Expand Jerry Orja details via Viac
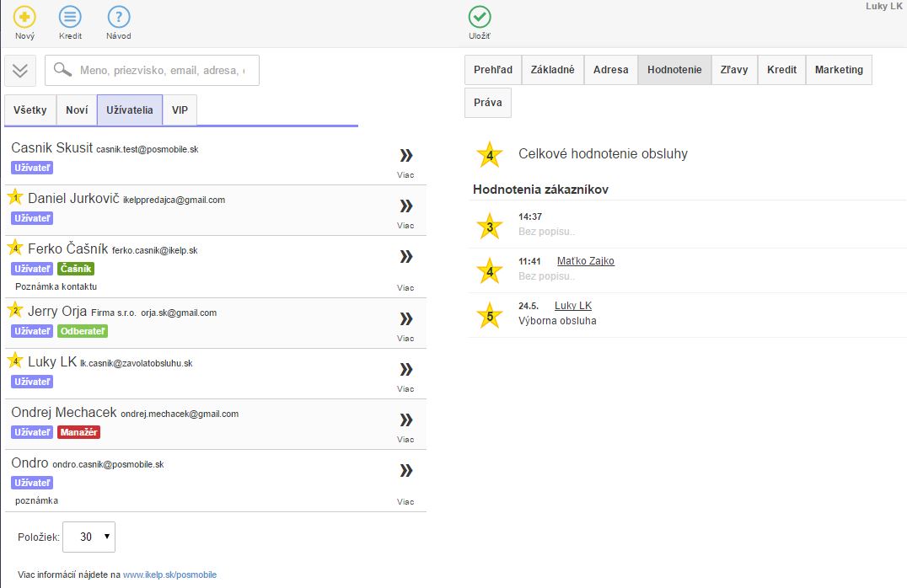The width and height of the screenshot is (907, 588). (405, 318)
